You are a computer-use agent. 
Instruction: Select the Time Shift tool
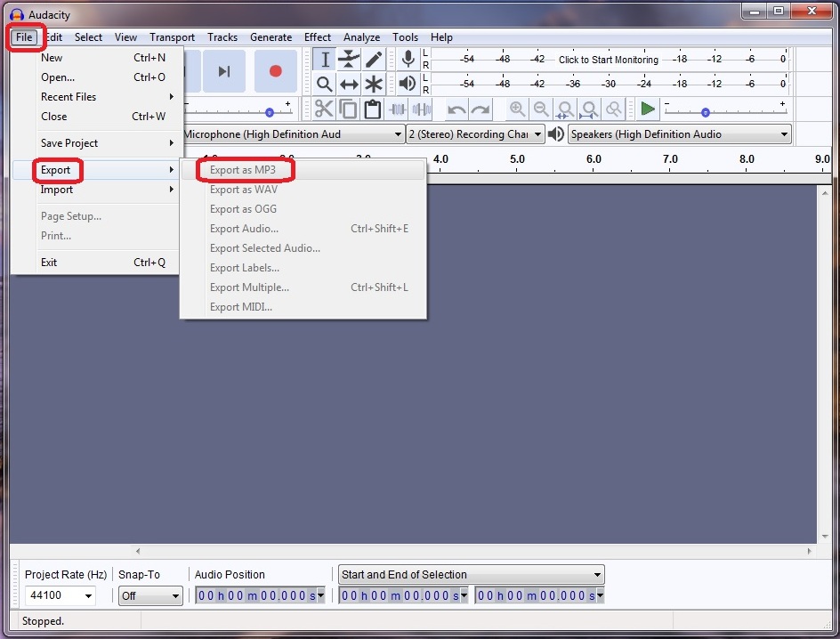349,84
